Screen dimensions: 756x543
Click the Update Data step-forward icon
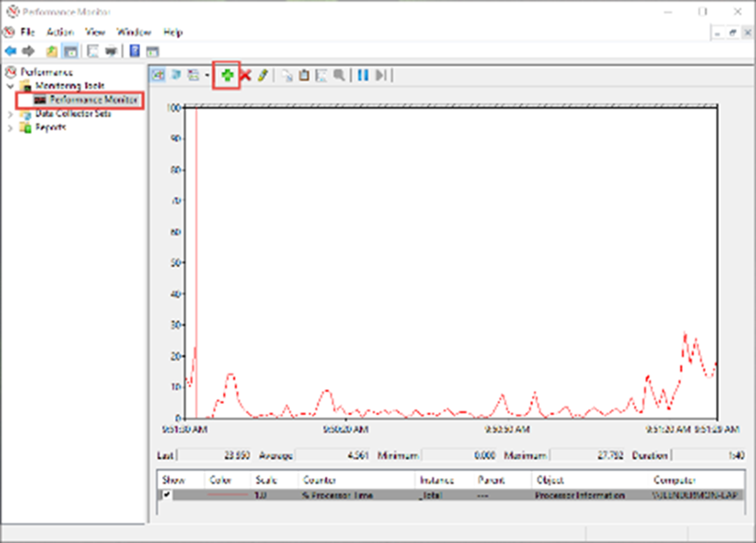[381, 75]
